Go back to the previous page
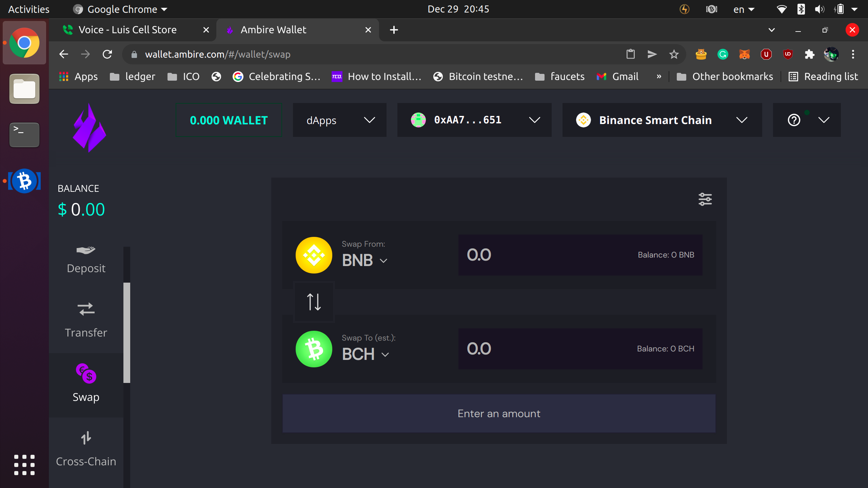 click(64, 54)
